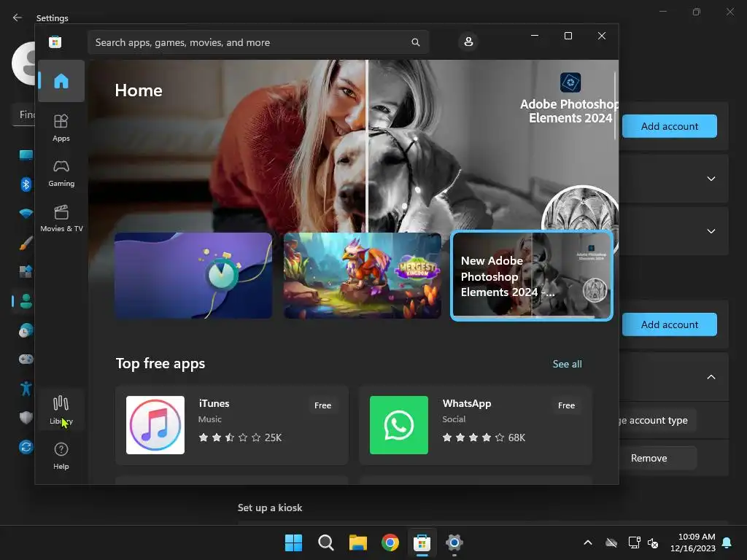Screen dimensions: 747x560
Task: Show hidden system tray icons
Action: [588, 542]
